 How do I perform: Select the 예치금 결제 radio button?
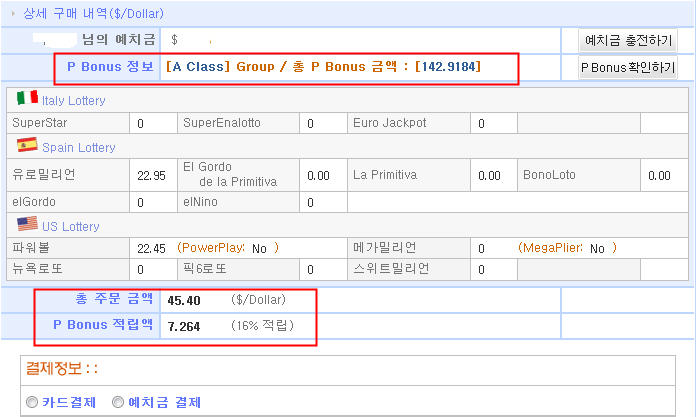click(x=118, y=402)
